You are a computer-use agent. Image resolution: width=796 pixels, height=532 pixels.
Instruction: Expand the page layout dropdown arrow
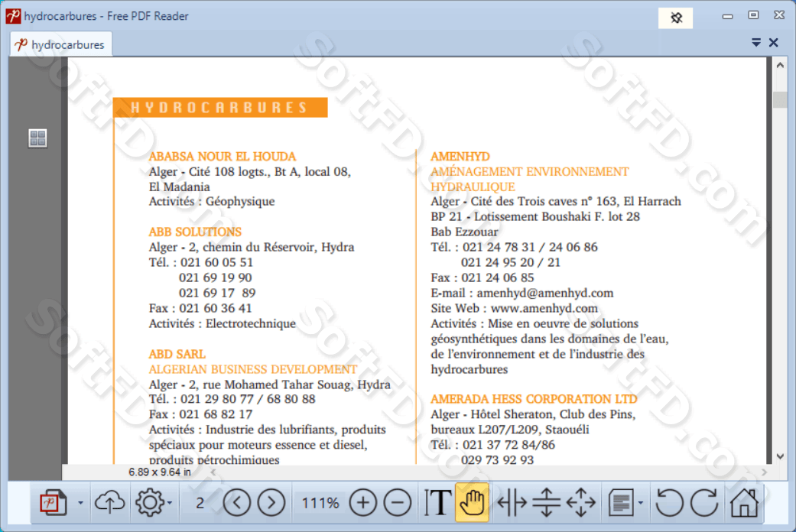[641, 503]
